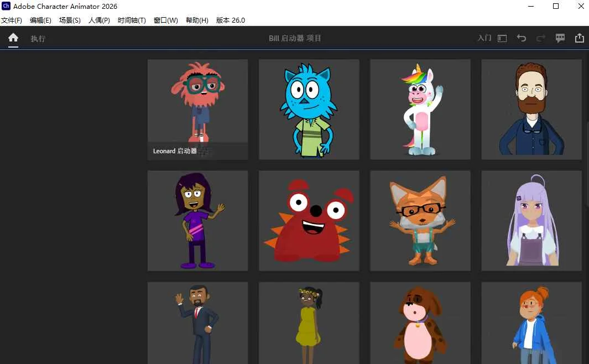Click the share export icon

click(x=580, y=38)
